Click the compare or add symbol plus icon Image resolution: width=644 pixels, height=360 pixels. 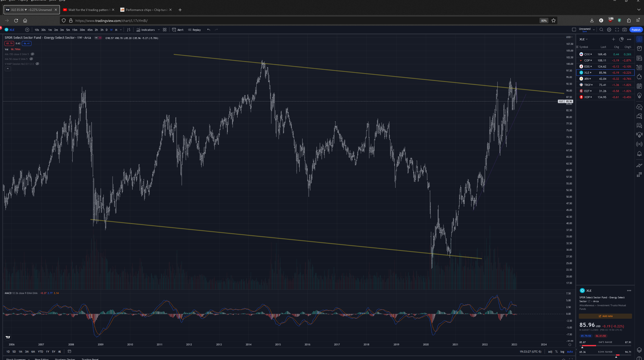tap(27, 30)
